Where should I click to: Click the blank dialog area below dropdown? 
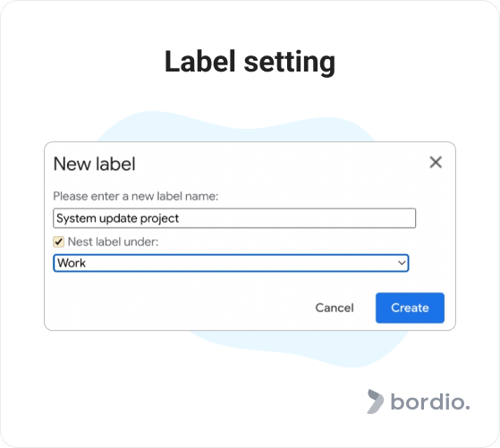[179, 301]
